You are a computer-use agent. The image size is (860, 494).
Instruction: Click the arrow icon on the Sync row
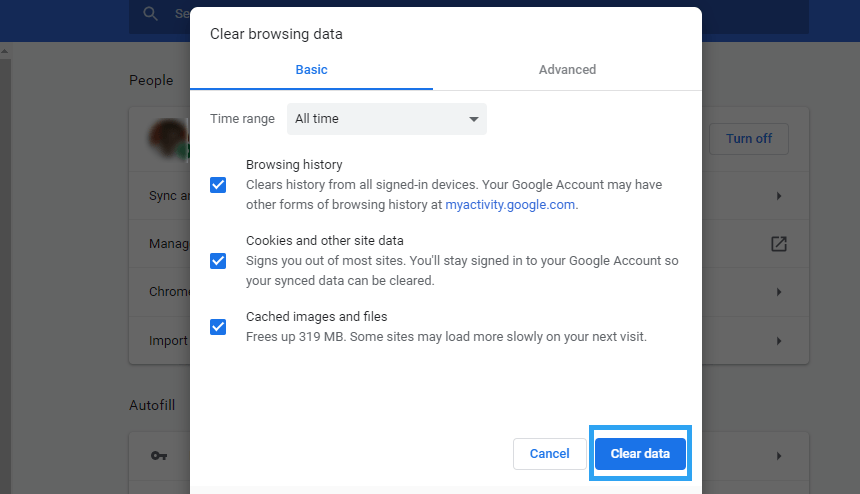[x=778, y=196]
